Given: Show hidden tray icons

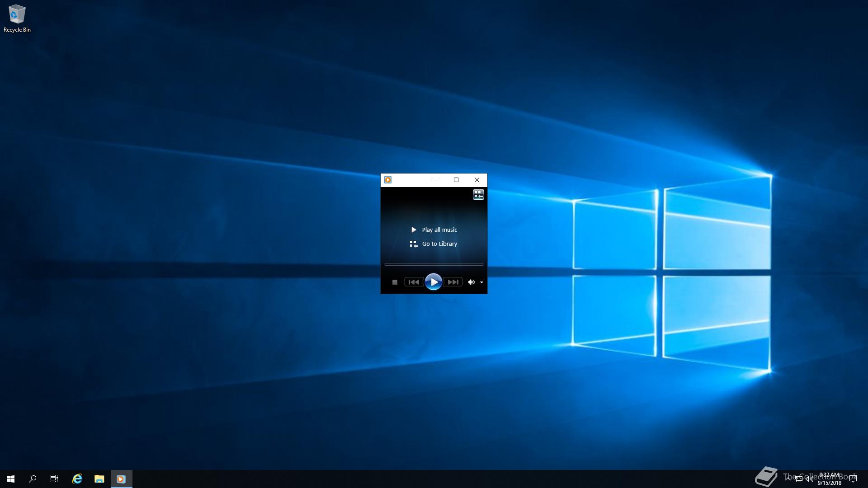Looking at the screenshot, I should point(788,479).
